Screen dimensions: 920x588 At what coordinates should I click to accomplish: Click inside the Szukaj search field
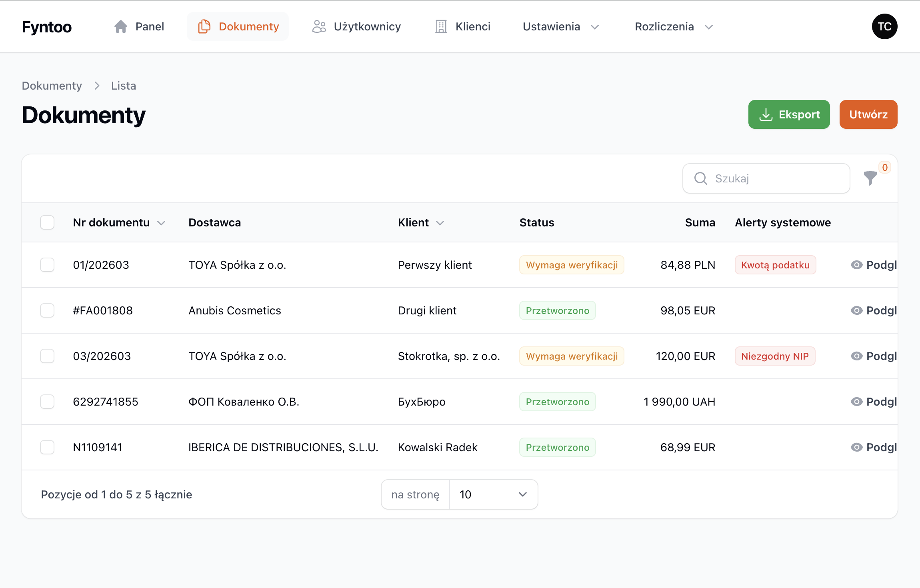(766, 178)
